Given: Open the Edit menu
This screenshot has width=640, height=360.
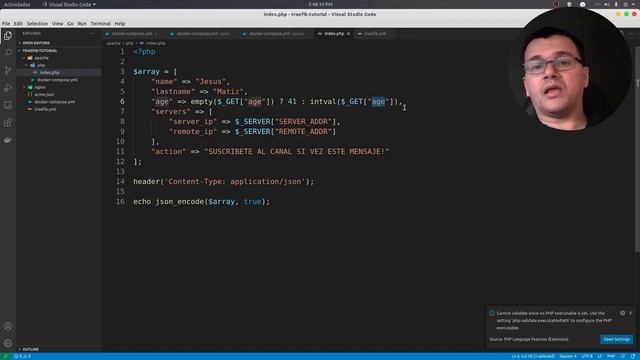Looking at the screenshot, I should (x=18, y=24).
